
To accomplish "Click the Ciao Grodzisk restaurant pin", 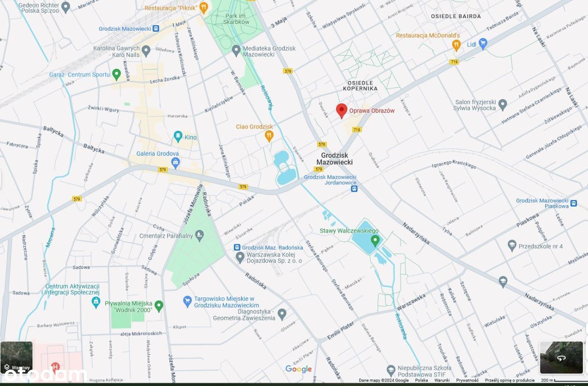I will (269, 135).
